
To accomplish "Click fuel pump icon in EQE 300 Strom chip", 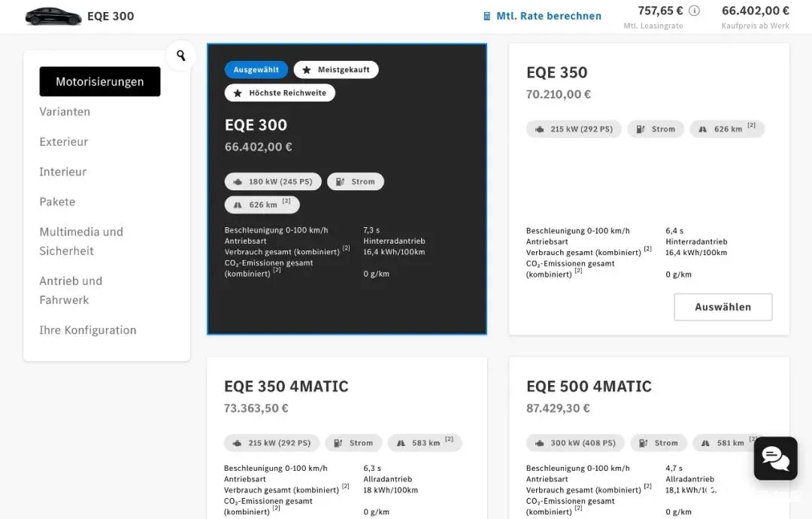I will click(x=340, y=182).
